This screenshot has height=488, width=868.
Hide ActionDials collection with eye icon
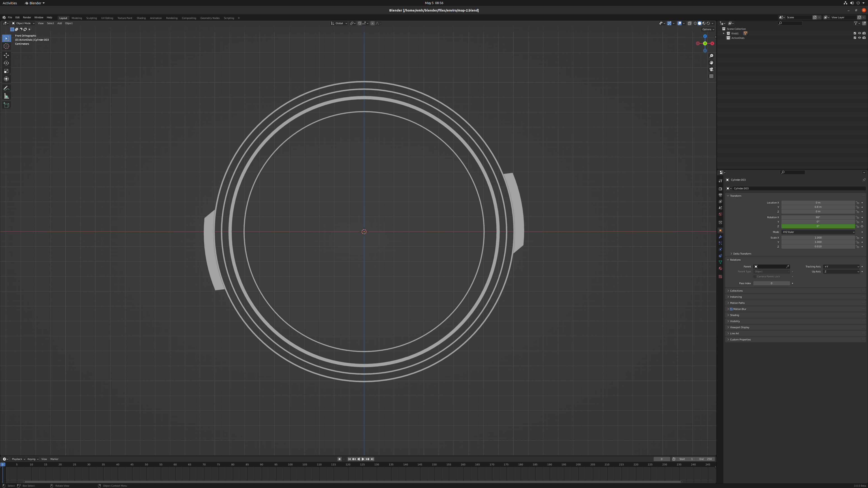[x=859, y=38]
